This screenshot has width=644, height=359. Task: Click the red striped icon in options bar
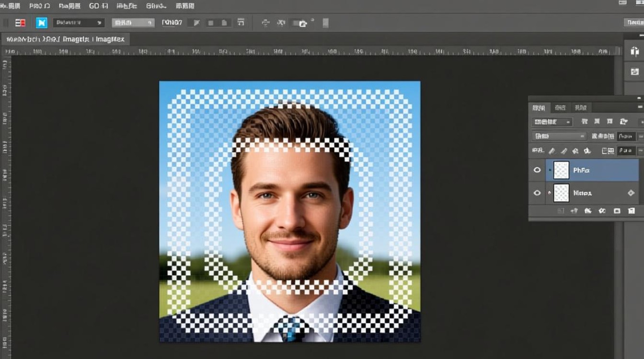point(20,22)
